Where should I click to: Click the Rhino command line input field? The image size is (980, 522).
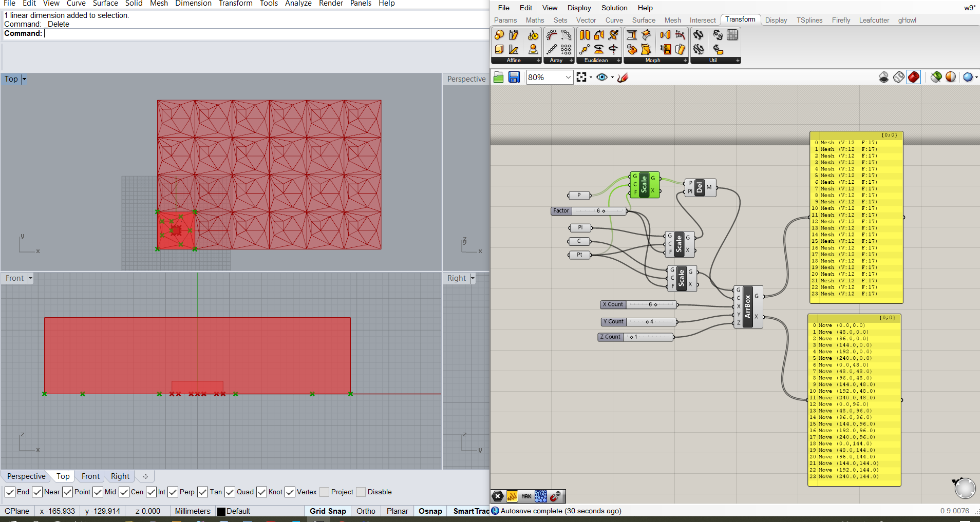(x=265, y=34)
